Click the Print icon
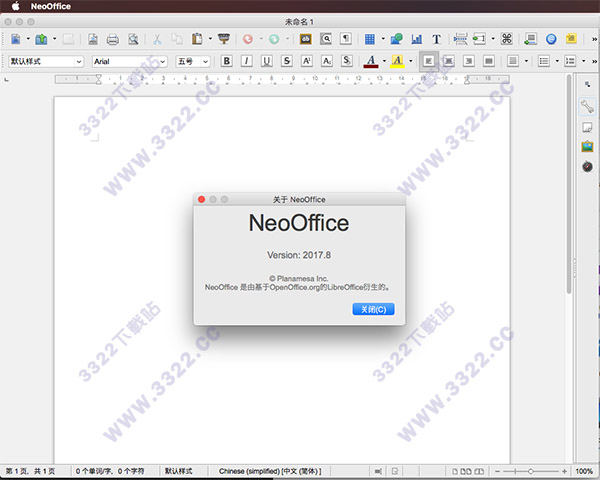 112,39
